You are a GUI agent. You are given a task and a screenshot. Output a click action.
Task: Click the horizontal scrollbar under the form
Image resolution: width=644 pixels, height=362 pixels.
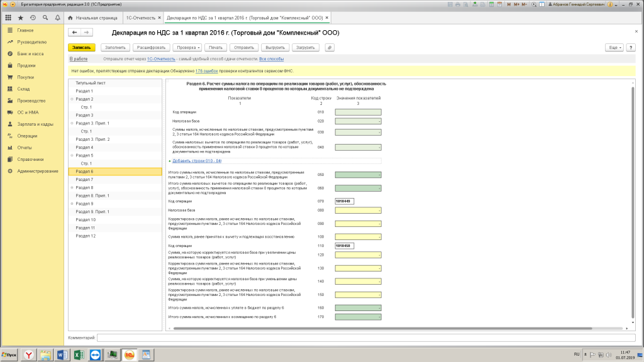(383, 328)
